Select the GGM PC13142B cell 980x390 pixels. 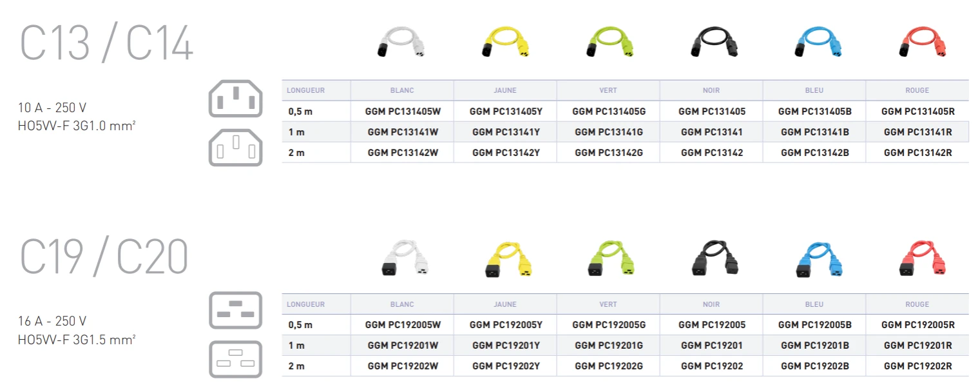[814, 153]
